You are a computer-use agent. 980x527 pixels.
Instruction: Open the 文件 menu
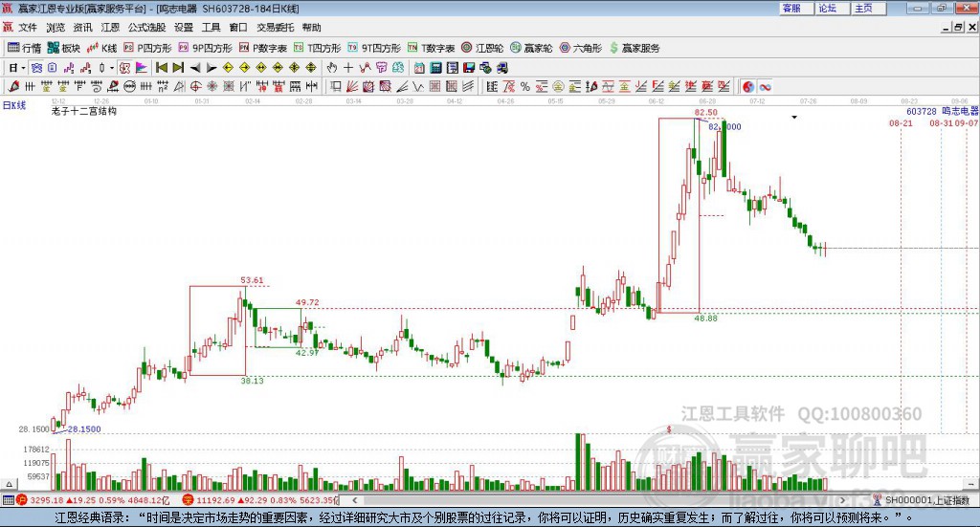(28, 28)
